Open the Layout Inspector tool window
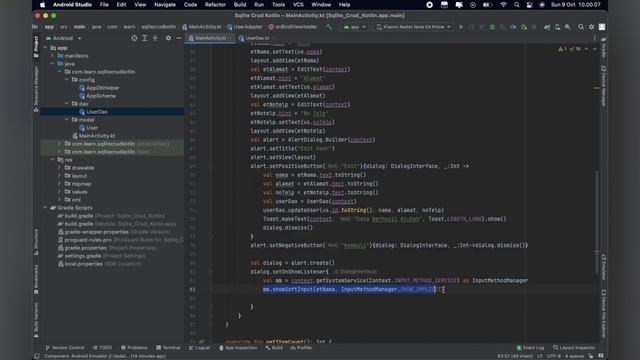 574,348
